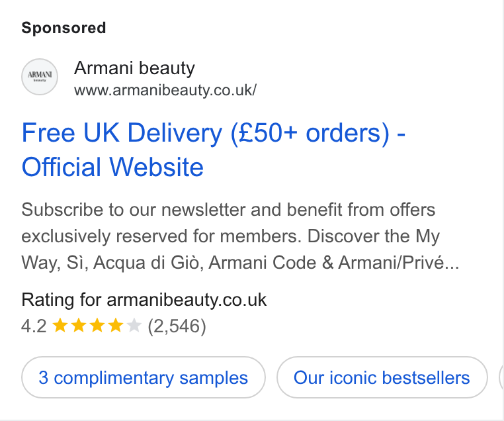Click the Official Website headline text
This screenshot has width=504, height=421.
pyautogui.click(x=112, y=167)
